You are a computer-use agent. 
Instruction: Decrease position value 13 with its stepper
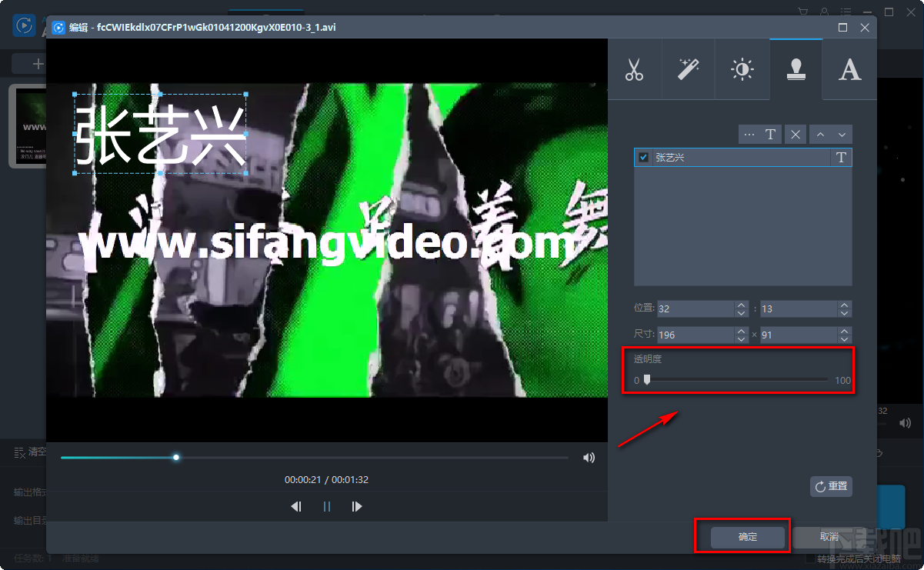click(x=845, y=312)
